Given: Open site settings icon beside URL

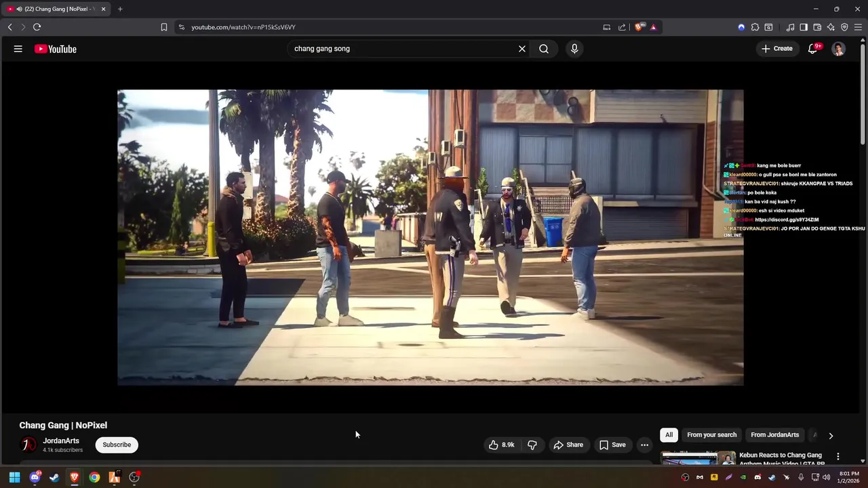Looking at the screenshot, I should point(181,27).
